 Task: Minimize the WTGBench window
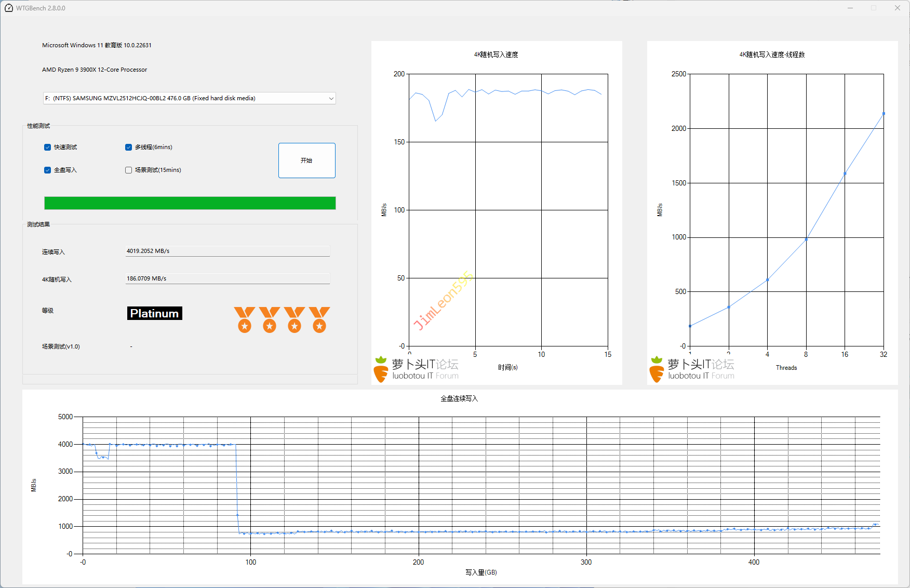point(850,8)
